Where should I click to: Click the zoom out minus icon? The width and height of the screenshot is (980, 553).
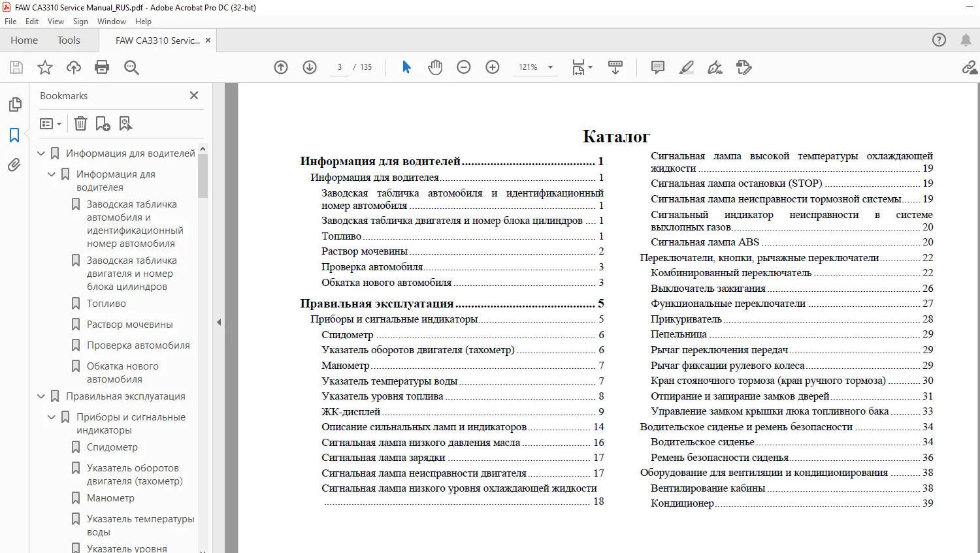pos(464,67)
